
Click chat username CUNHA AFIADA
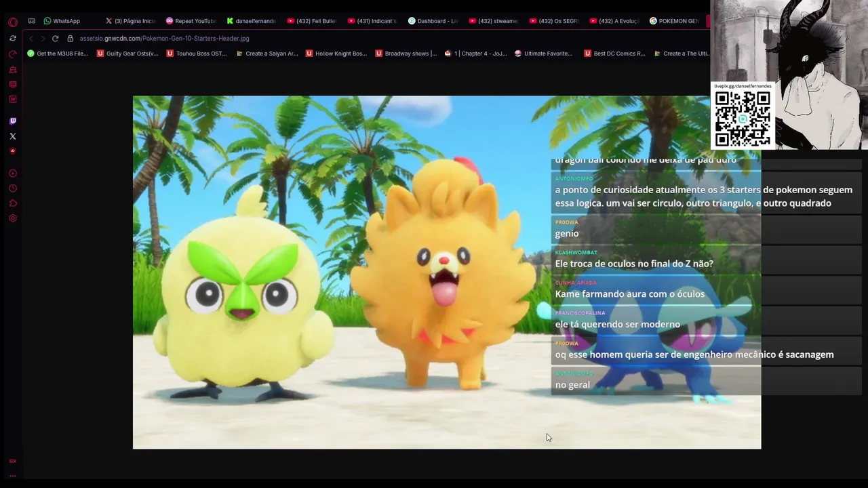click(576, 283)
